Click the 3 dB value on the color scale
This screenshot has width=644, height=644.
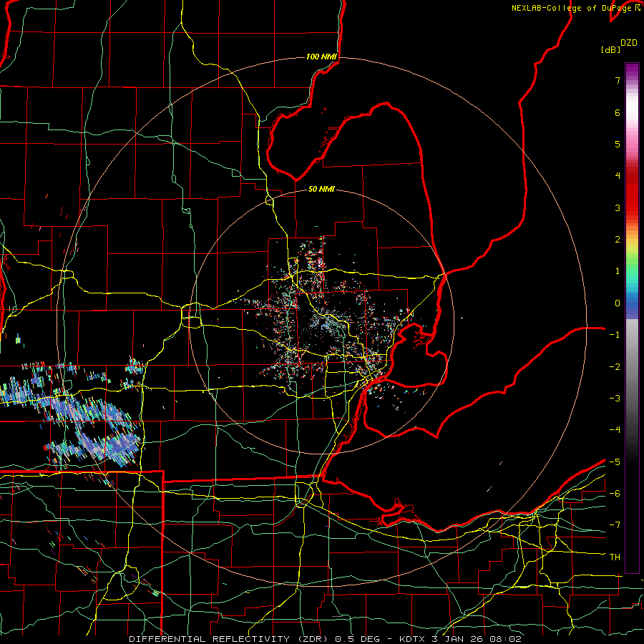click(x=618, y=208)
